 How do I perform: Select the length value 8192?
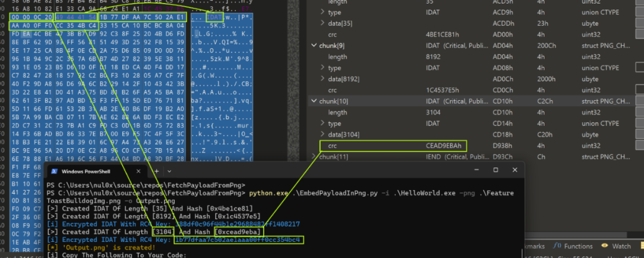pos(433,57)
